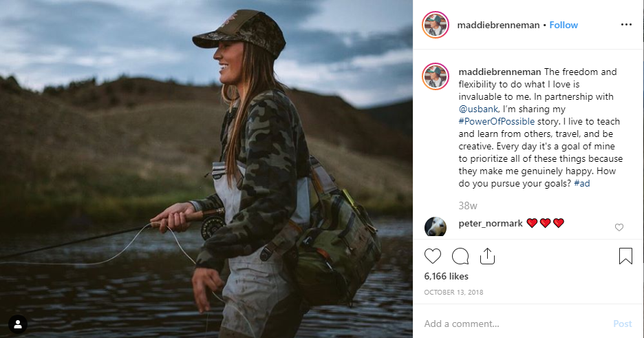View peter_normark's dog avatar
Screen dimensions: 644x338
(436, 226)
